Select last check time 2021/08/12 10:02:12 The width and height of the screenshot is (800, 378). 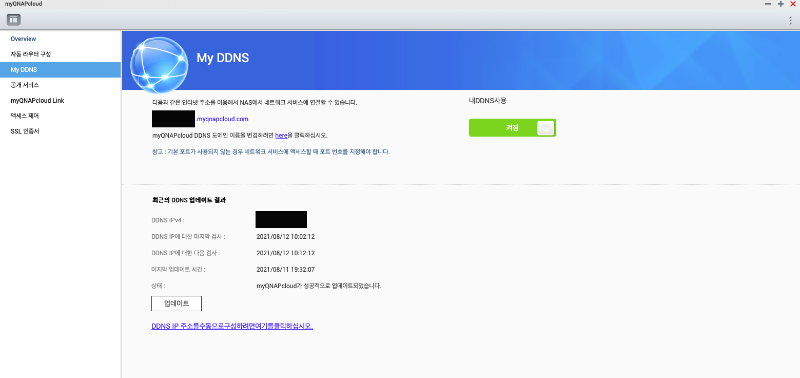pos(285,237)
